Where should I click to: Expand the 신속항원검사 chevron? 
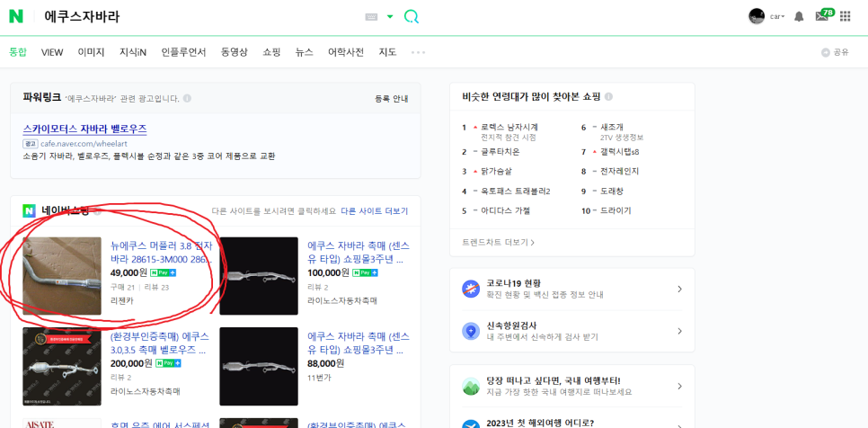point(680,331)
